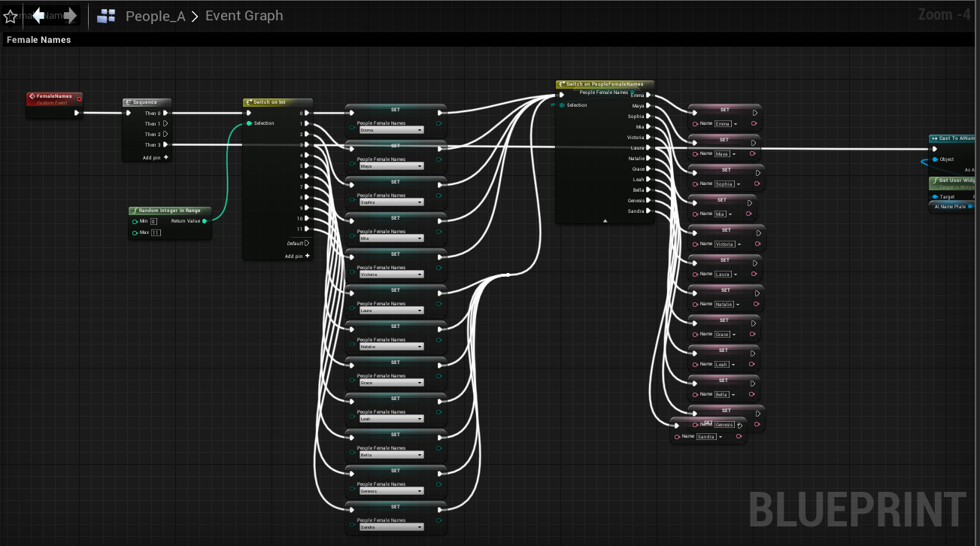Open the Sandra enum dropdown in SET node

coord(391,527)
